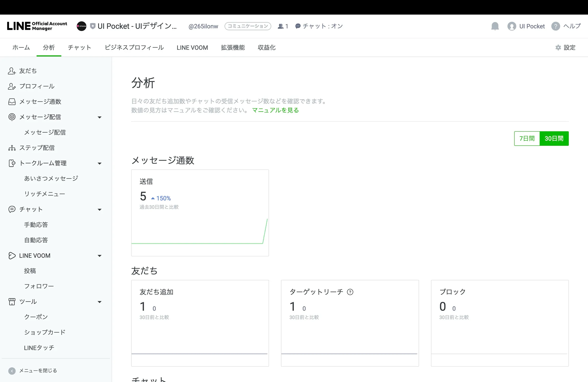Click the ツール shop icon
Image resolution: width=588 pixels, height=382 pixels.
click(x=12, y=302)
